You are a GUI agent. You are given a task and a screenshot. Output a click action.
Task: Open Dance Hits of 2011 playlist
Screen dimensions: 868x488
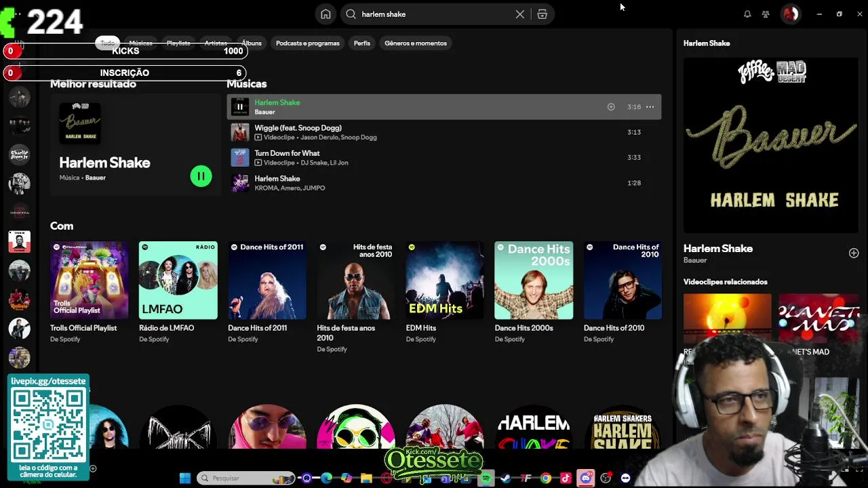click(x=267, y=292)
